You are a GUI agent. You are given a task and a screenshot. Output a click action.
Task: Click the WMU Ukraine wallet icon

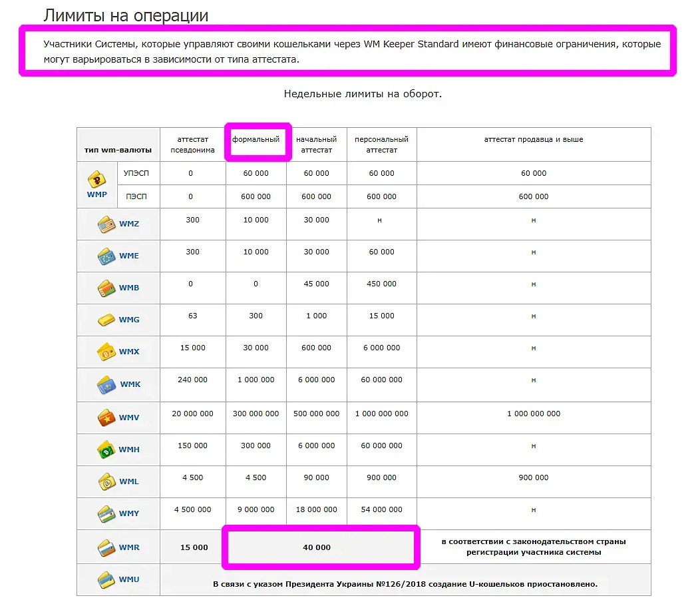click(x=106, y=580)
